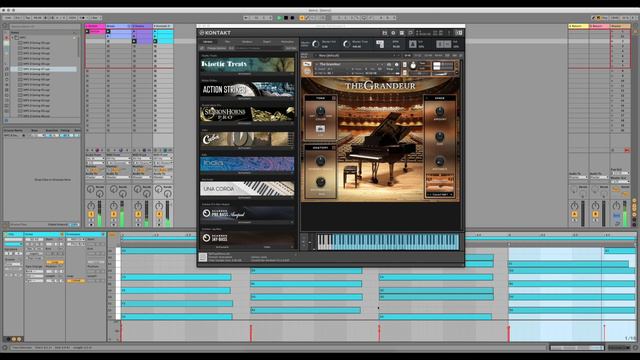Screen dimensions: 640x360
Task: Switch to Kontakt Files tab
Action: tap(228, 42)
